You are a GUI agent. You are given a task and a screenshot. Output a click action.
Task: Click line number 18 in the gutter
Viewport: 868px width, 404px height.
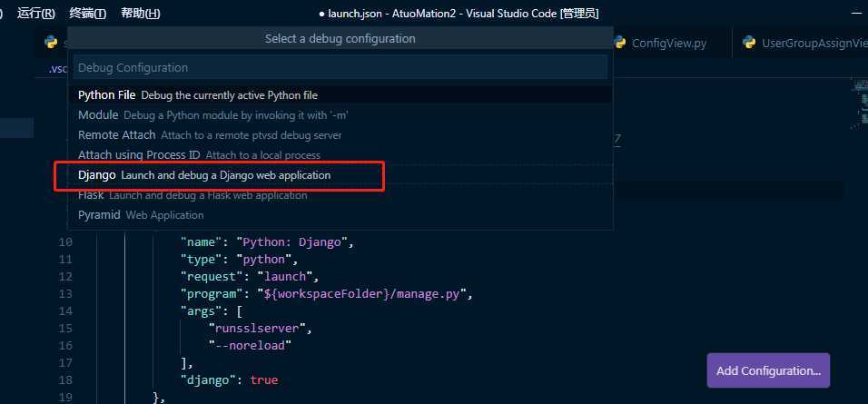click(65, 379)
